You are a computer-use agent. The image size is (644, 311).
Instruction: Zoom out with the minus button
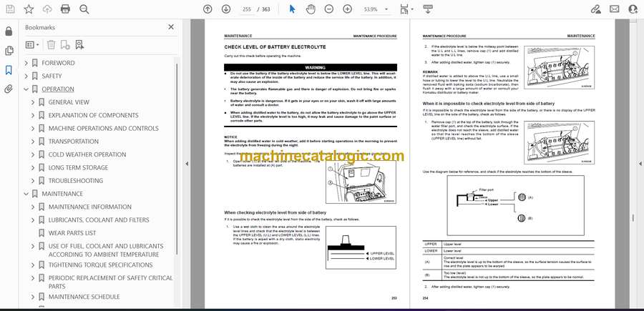[329, 9]
